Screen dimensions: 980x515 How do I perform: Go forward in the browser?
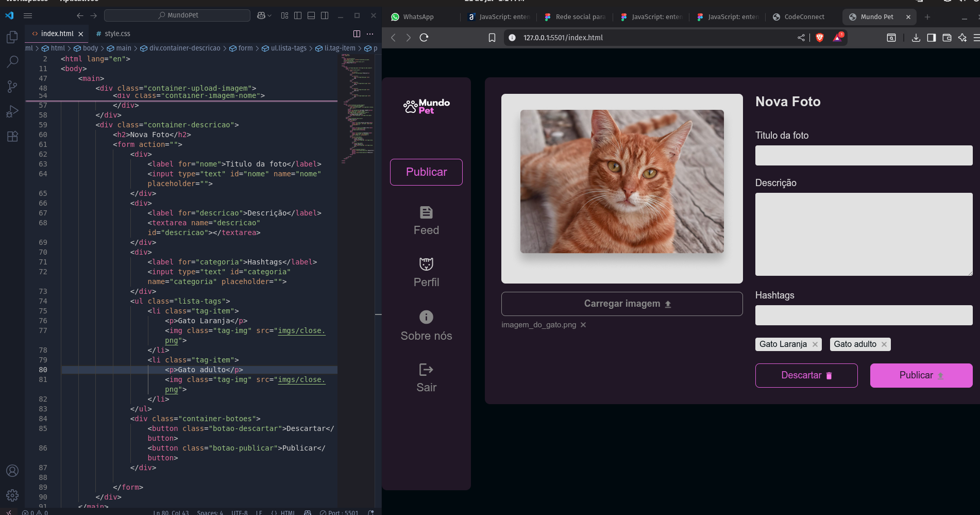coord(409,38)
